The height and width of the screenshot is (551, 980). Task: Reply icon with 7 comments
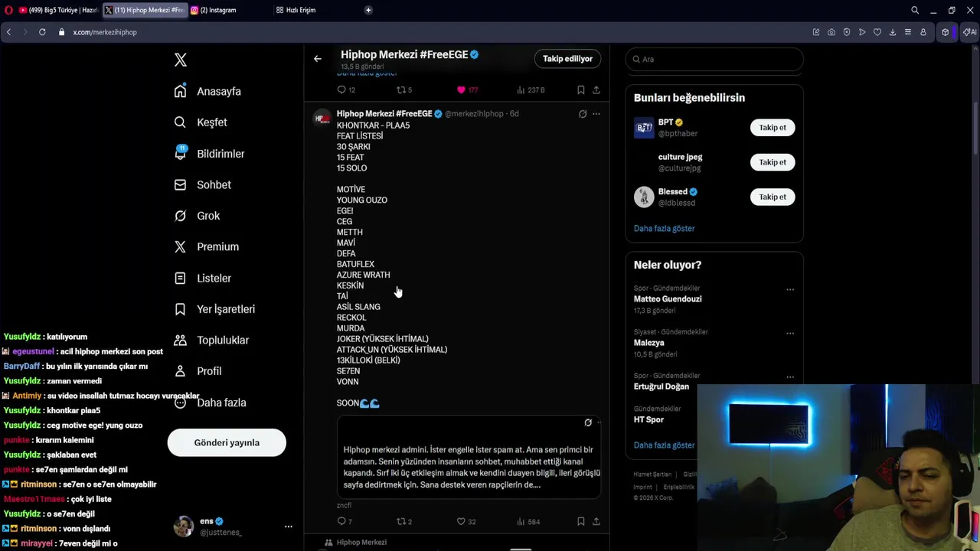[345, 521]
